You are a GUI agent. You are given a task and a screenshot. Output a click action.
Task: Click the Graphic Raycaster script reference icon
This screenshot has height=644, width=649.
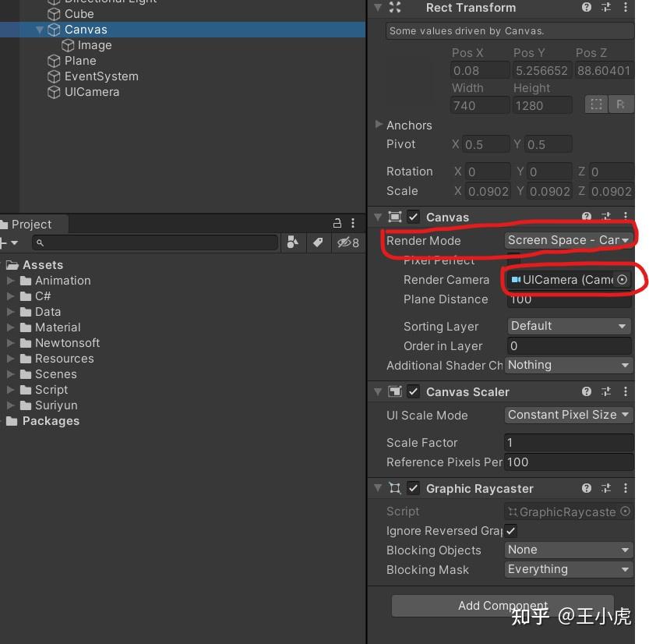[x=625, y=511]
